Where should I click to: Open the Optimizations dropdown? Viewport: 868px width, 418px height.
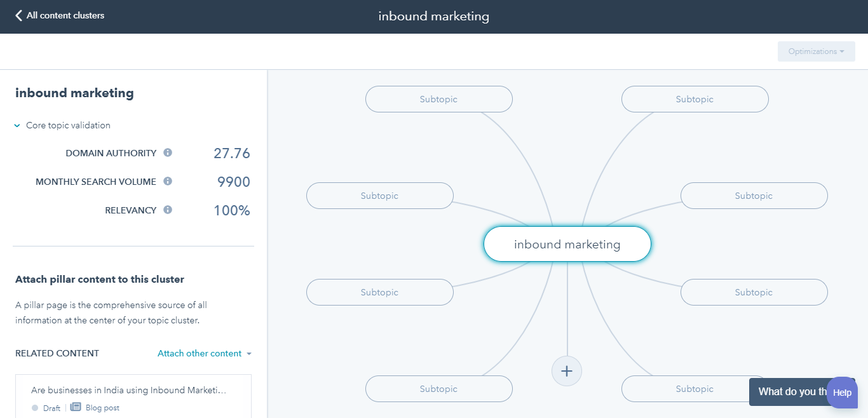point(816,51)
